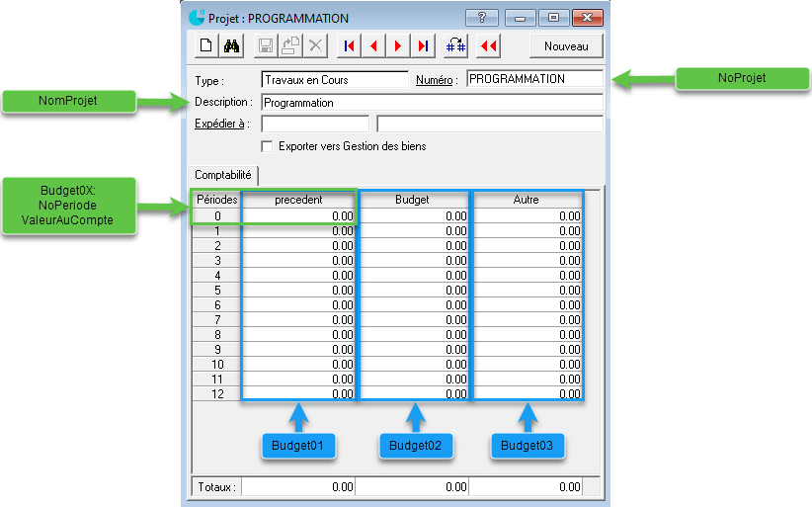Open search with the binoculars icon

click(231, 45)
